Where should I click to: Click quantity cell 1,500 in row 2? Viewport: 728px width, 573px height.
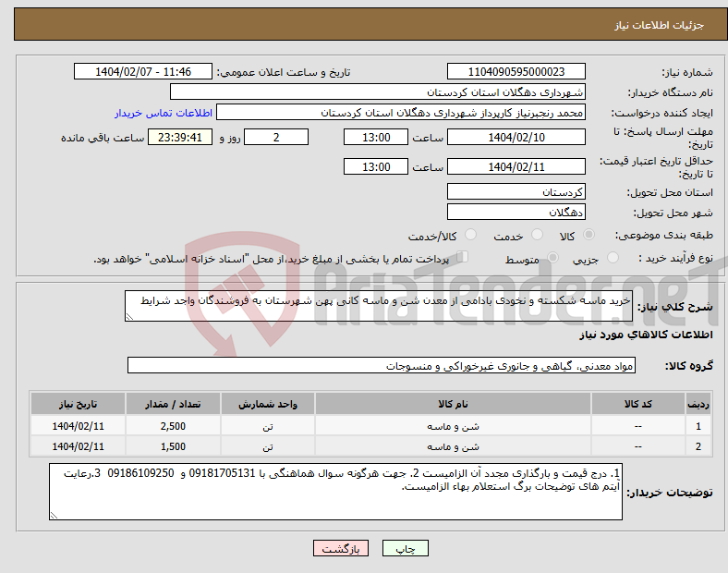173,446
